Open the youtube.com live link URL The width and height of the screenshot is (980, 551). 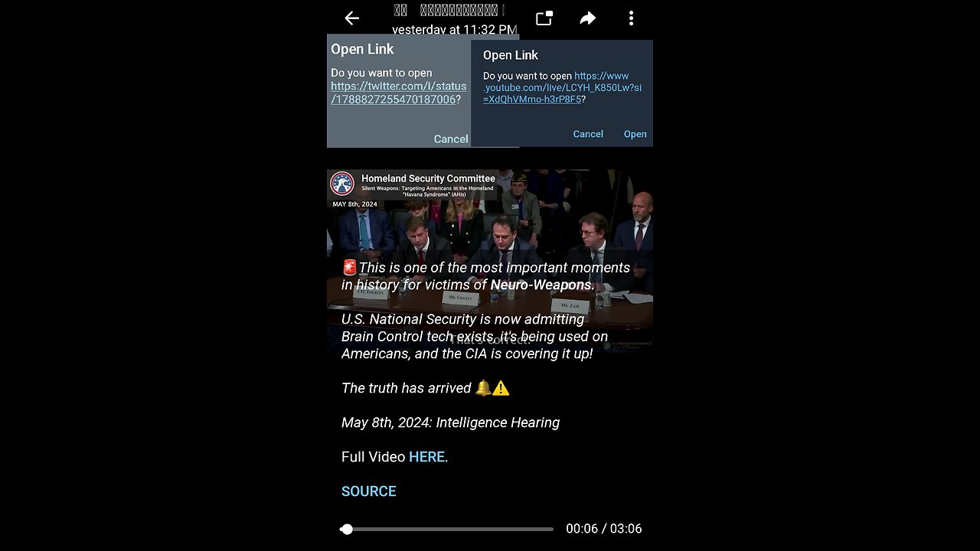[563, 87]
